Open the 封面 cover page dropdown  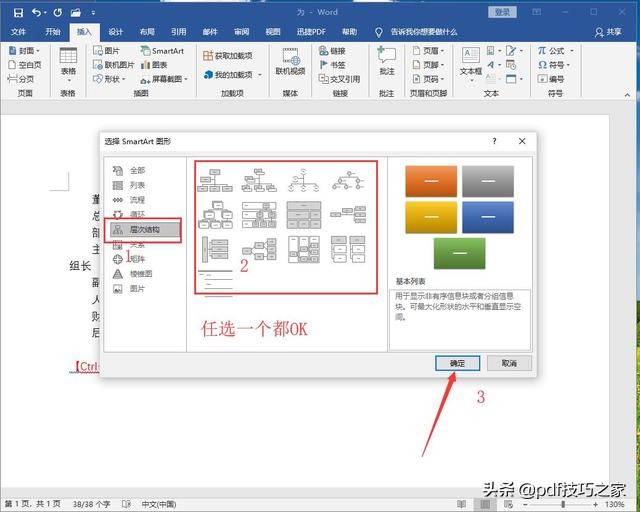[24, 51]
